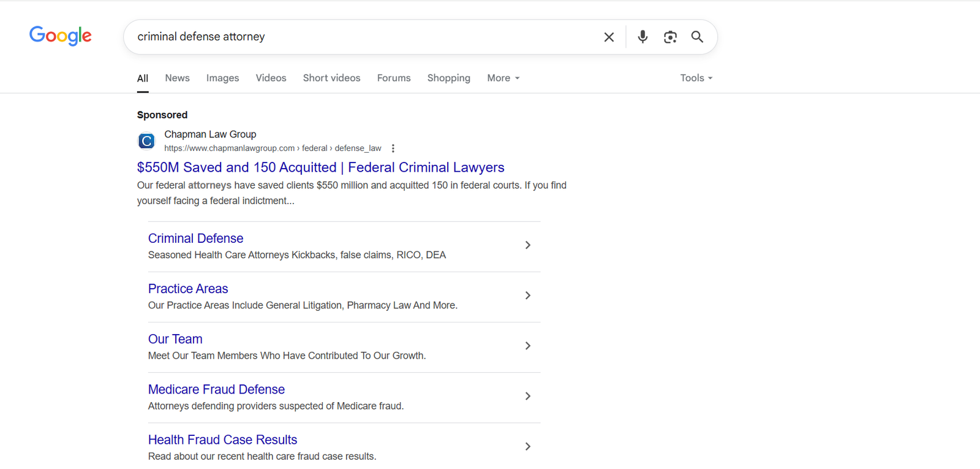Clear the search box with the X icon
This screenshot has width=980, height=469.
coord(609,37)
